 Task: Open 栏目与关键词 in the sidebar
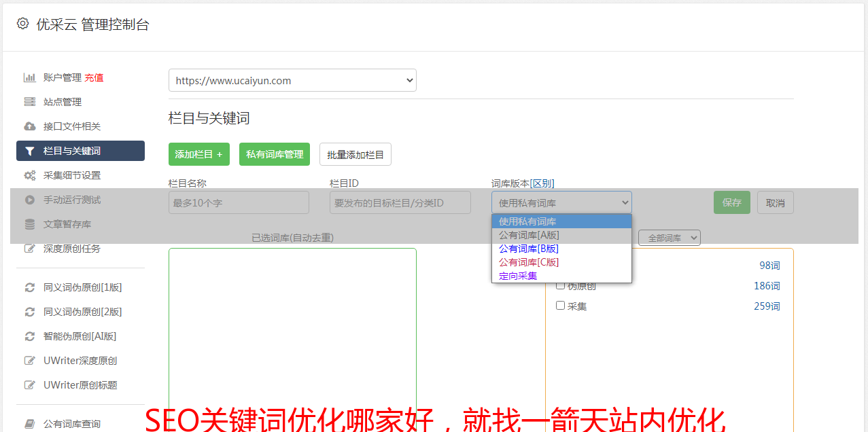click(x=80, y=151)
